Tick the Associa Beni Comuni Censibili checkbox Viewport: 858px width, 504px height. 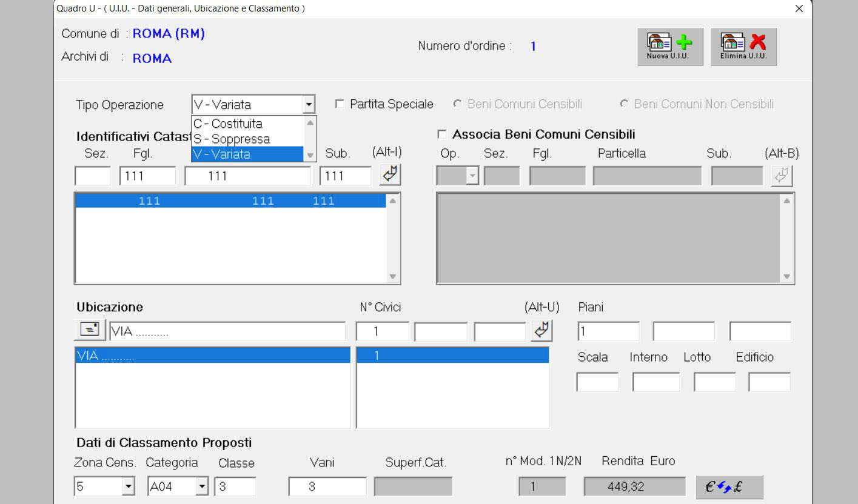coord(441,134)
